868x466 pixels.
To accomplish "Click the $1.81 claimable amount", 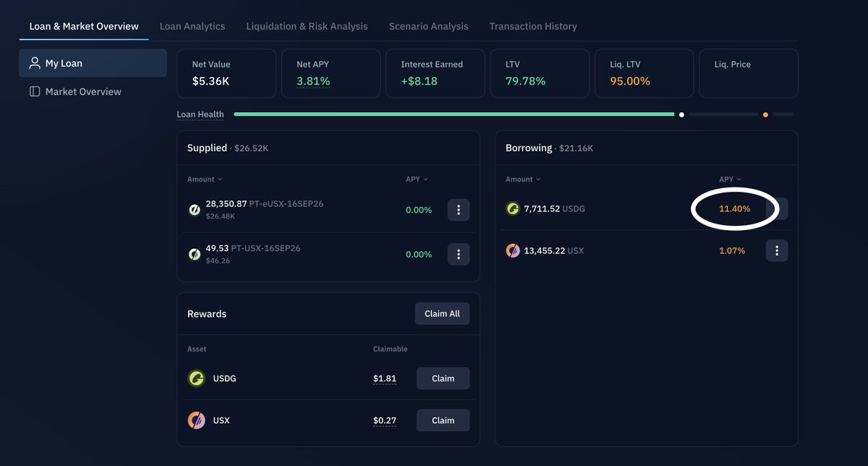I will coord(385,378).
